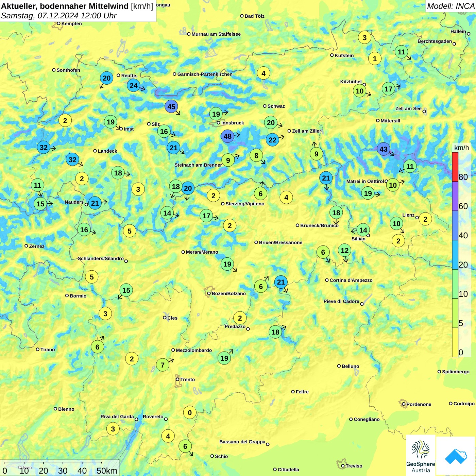Pick the yellow 0–5 legend band
The height and width of the screenshot is (476, 476).
click(x=455, y=342)
